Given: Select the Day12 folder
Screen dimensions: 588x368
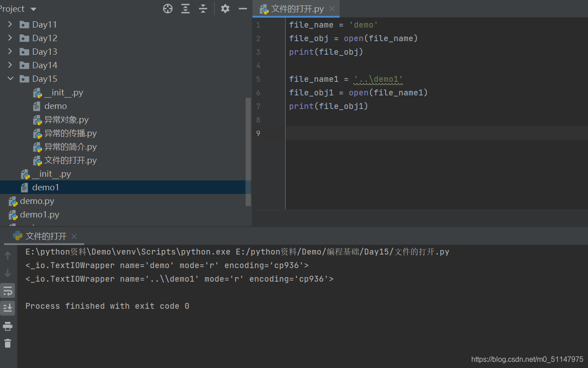Looking at the screenshot, I should [44, 38].
